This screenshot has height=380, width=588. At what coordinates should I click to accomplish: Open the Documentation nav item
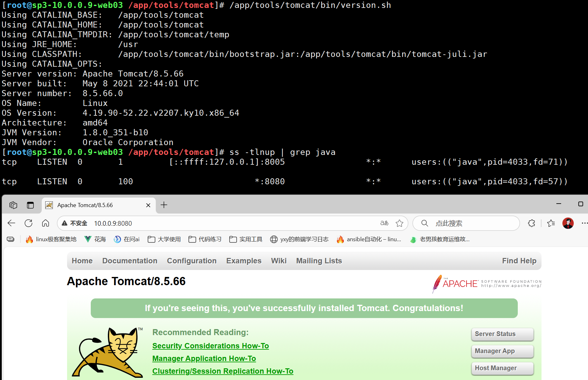pos(130,261)
